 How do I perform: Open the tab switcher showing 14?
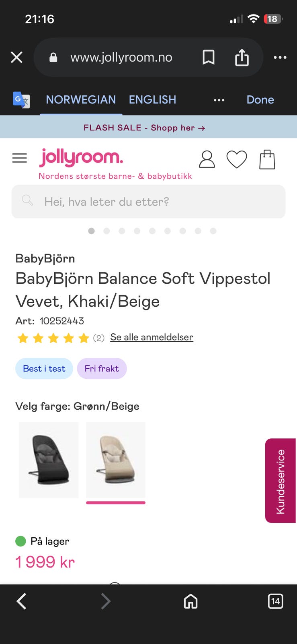[x=275, y=601]
